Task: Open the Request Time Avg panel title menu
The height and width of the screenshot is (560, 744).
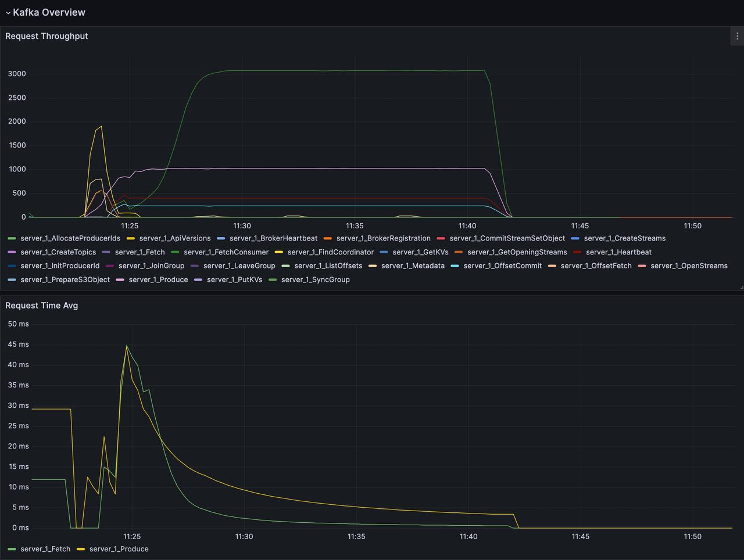Action: [41, 306]
